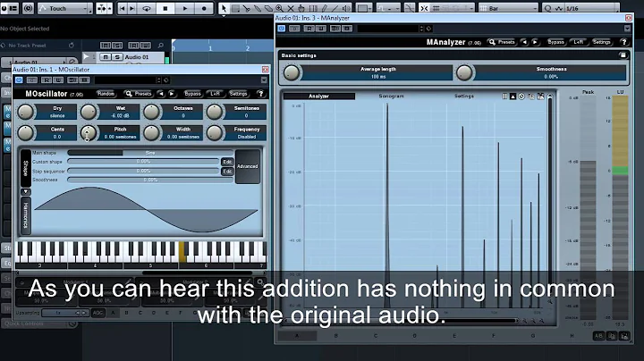The height and width of the screenshot is (361, 644).
Task: Open L+R channel mode in MAnalyzer
Action: [x=579, y=42]
